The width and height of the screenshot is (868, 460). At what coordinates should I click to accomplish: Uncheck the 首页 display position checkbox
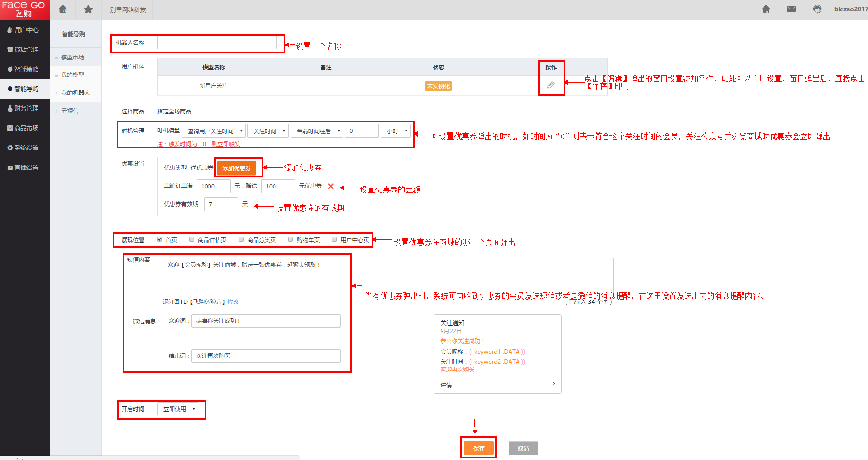(x=160, y=240)
